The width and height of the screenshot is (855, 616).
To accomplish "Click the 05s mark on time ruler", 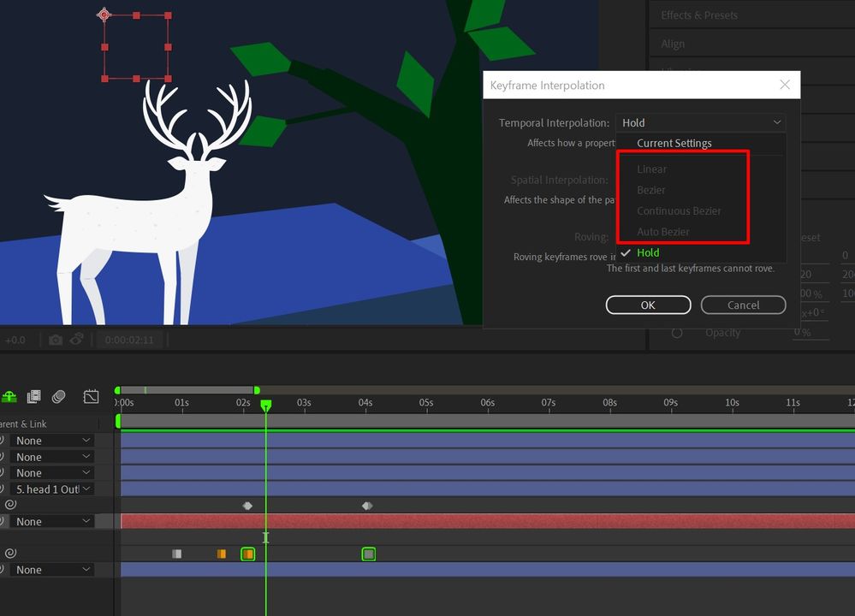I will click(x=426, y=402).
